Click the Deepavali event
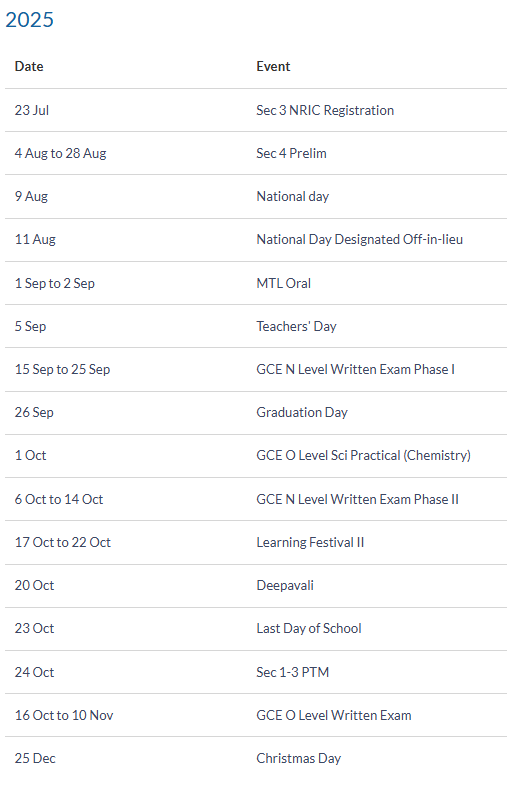The height and width of the screenshot is (789, 507). pyautogui.click(x=285, y=585)
